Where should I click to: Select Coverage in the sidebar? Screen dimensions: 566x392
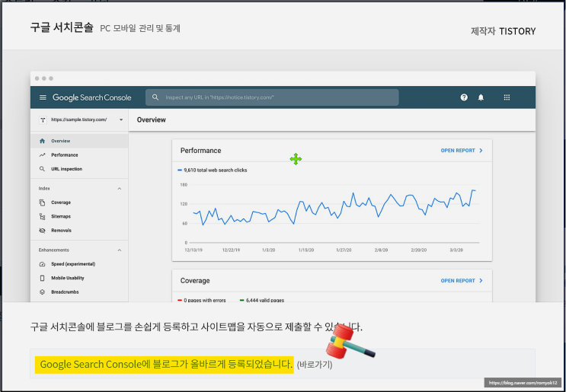(x=79, y=202)
